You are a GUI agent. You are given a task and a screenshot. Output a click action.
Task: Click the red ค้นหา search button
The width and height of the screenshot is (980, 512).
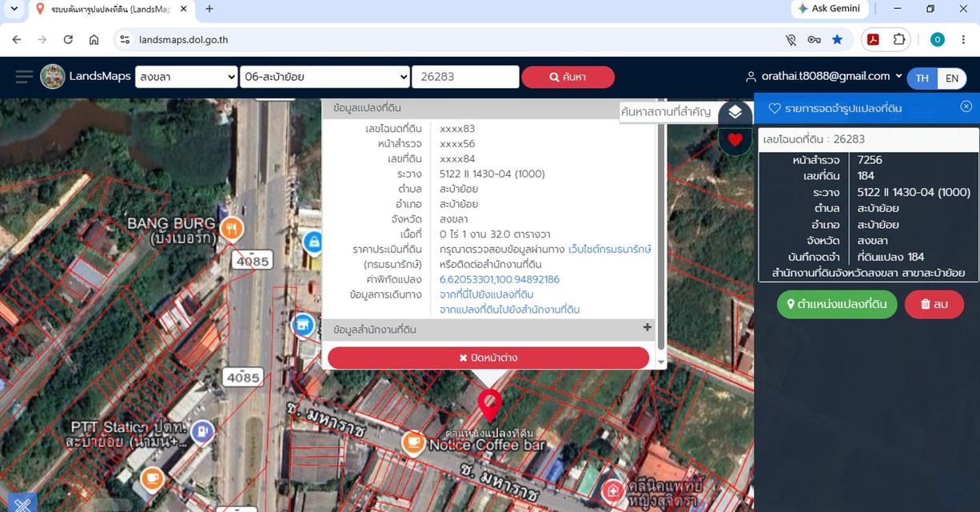(x=568, y=77)
